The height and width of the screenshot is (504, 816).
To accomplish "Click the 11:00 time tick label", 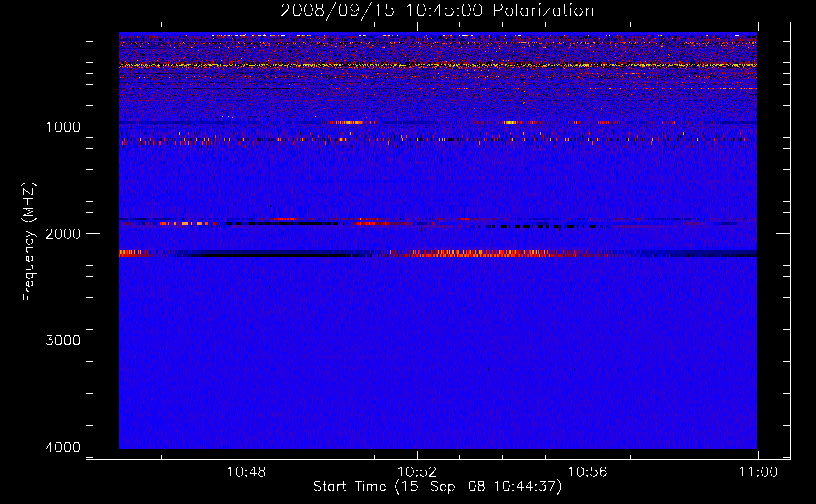I will 758,472.
